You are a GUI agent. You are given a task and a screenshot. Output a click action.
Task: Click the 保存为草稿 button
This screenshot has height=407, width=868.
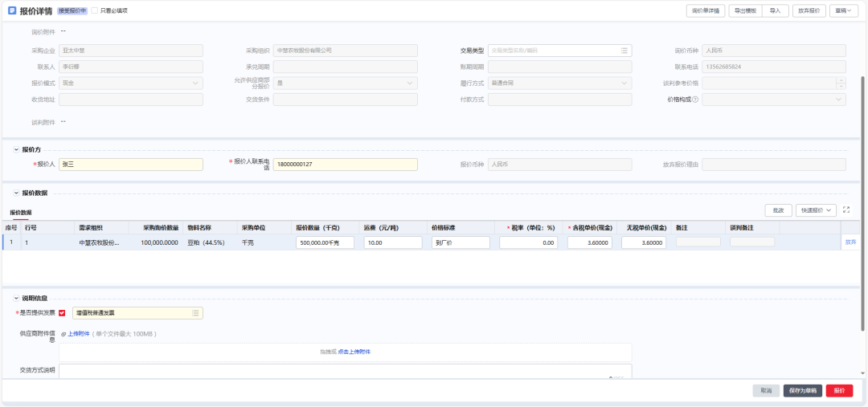pos(803,390)
